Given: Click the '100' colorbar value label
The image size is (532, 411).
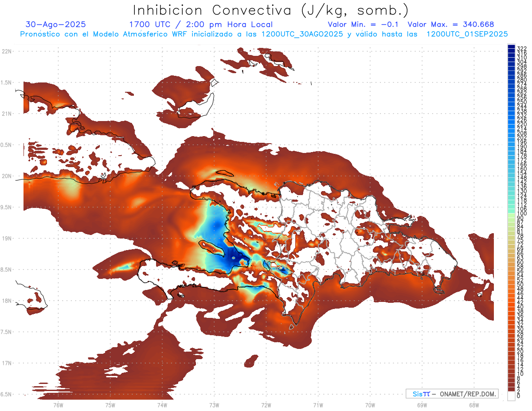Looking at the screenshot, I should click(522, 213).
